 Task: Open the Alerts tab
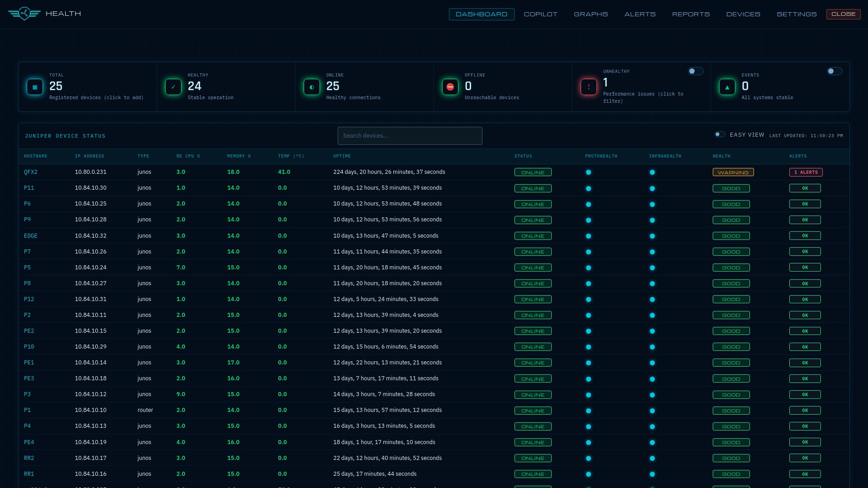tap(640, 14)
